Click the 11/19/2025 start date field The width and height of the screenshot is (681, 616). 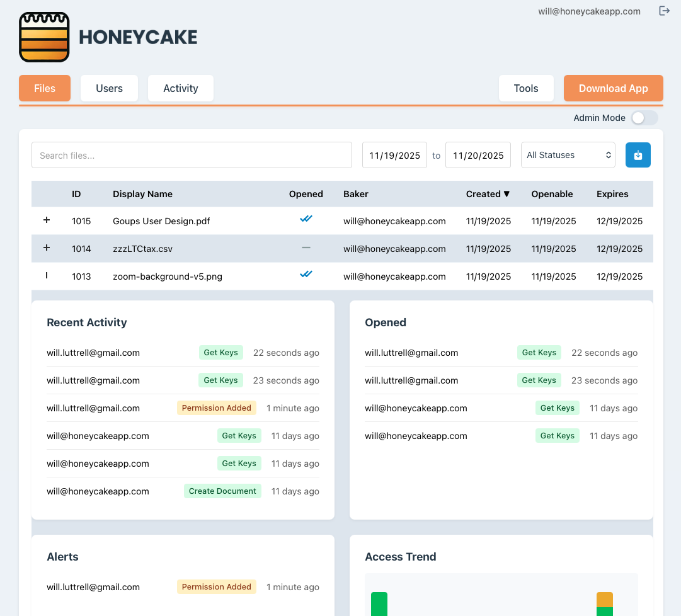[x=394, y=154]
